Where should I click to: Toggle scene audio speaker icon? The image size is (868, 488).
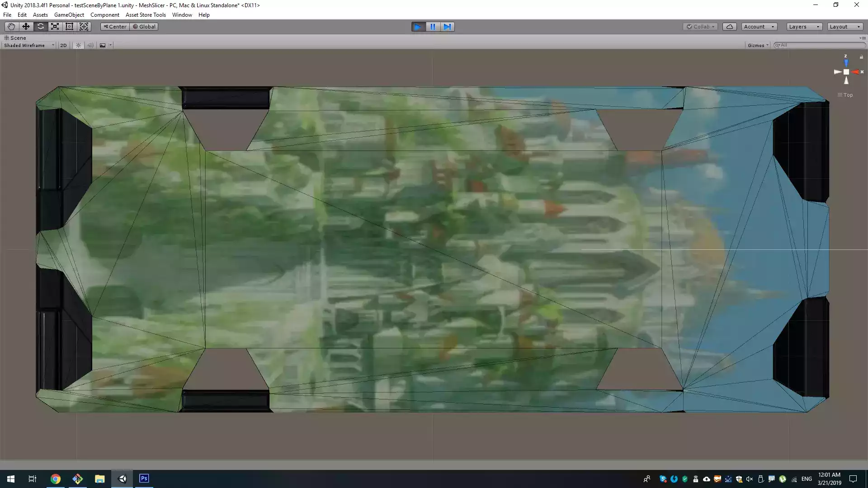90,45
